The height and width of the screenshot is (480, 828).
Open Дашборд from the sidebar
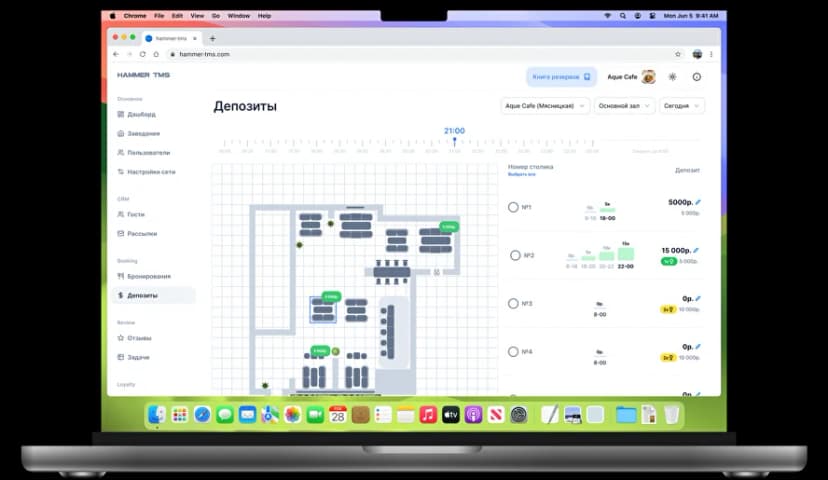pos(141,114)
